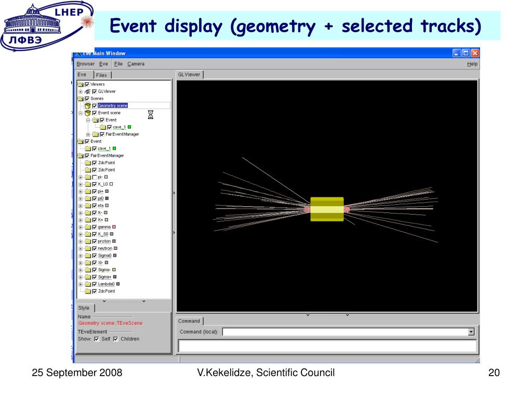Expand the Sigma0 tree node
The width and height of the screenshot is (532, 399).
81,256
